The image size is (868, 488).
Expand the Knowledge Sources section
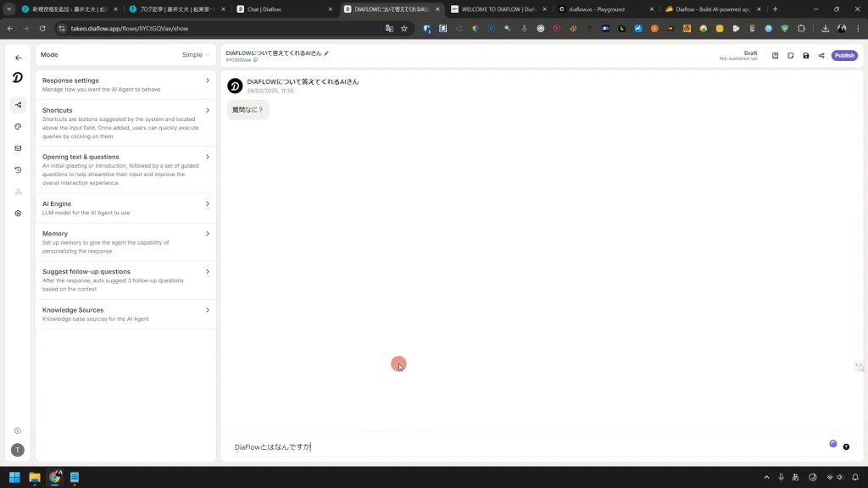[125, 314]
